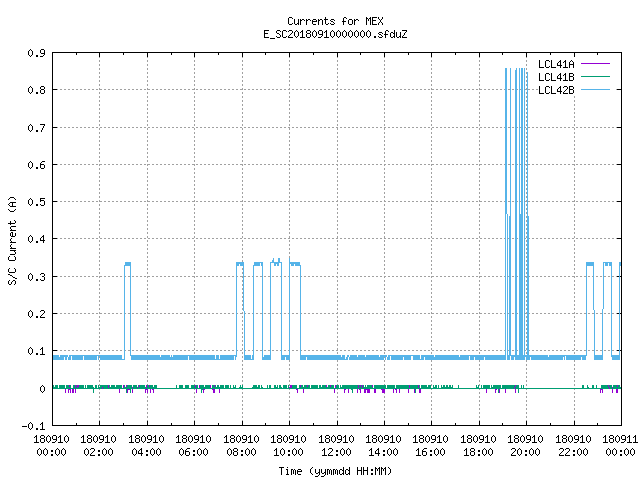
Task: Click the x-axis tick label 180910 06:00
Action: pos(193,446)
